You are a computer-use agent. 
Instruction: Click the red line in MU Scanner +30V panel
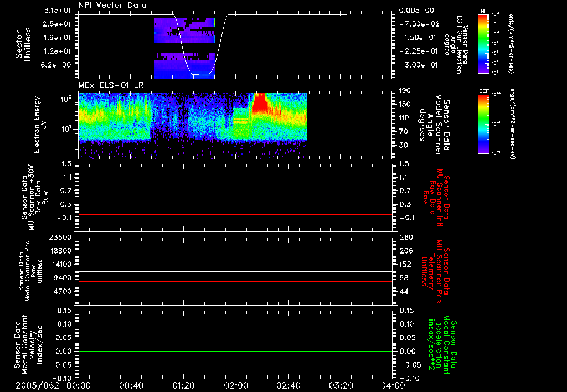click(235, 214)
